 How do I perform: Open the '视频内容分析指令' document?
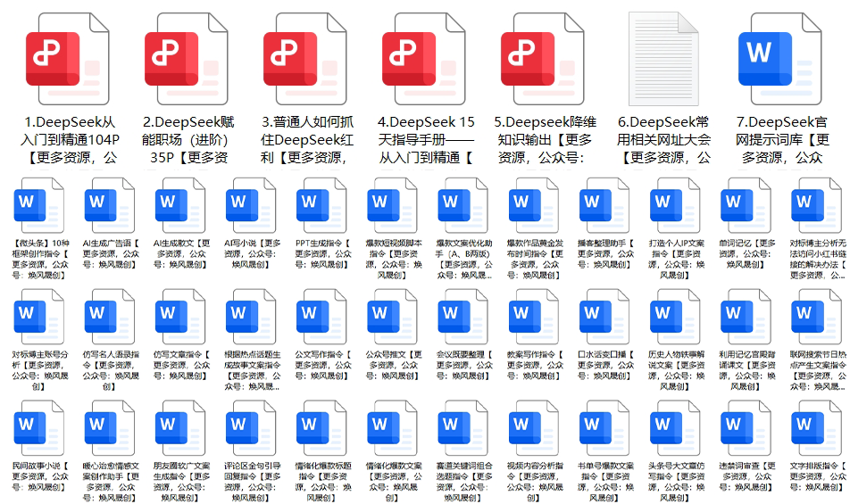coord(532,427)
